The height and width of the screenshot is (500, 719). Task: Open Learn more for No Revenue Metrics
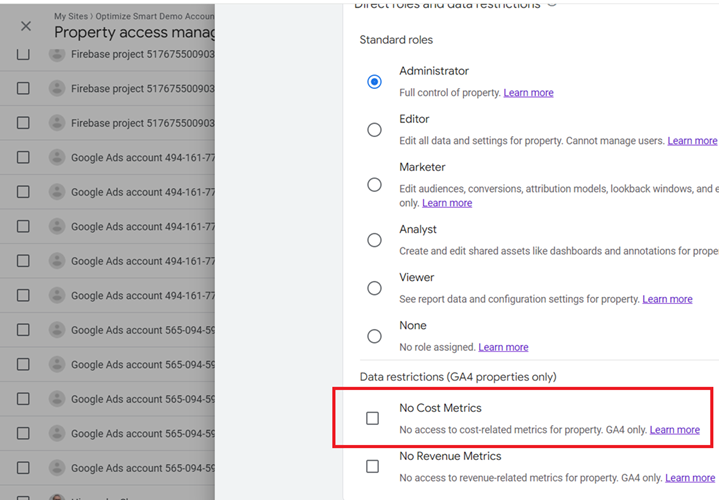(690, 478)
